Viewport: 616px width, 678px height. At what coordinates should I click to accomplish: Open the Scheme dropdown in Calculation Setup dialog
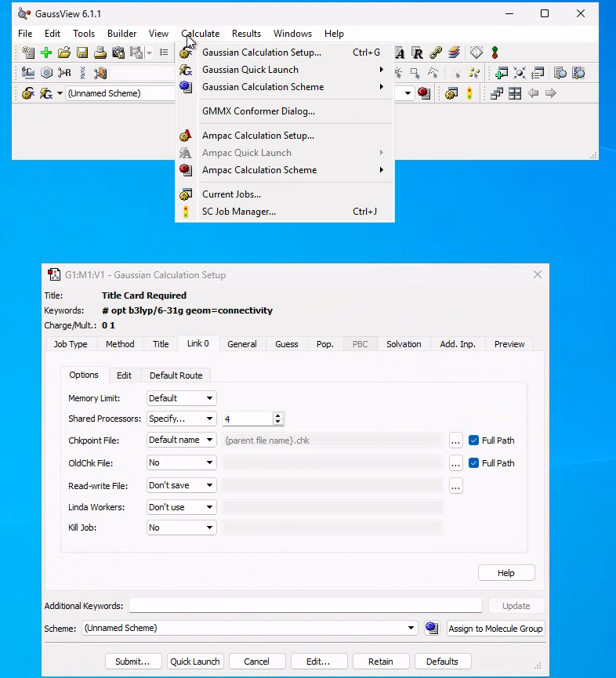click(250, 628)
